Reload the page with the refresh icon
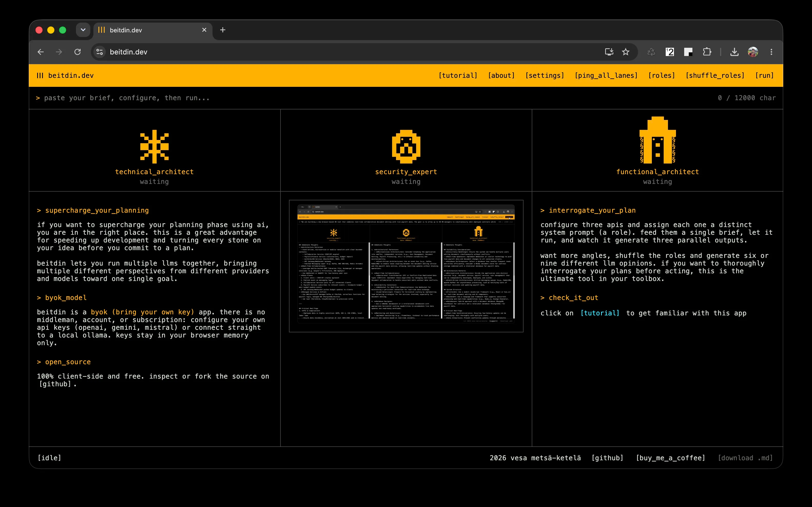Viewport: 812px width, 507px height. [x=78, y=52]
